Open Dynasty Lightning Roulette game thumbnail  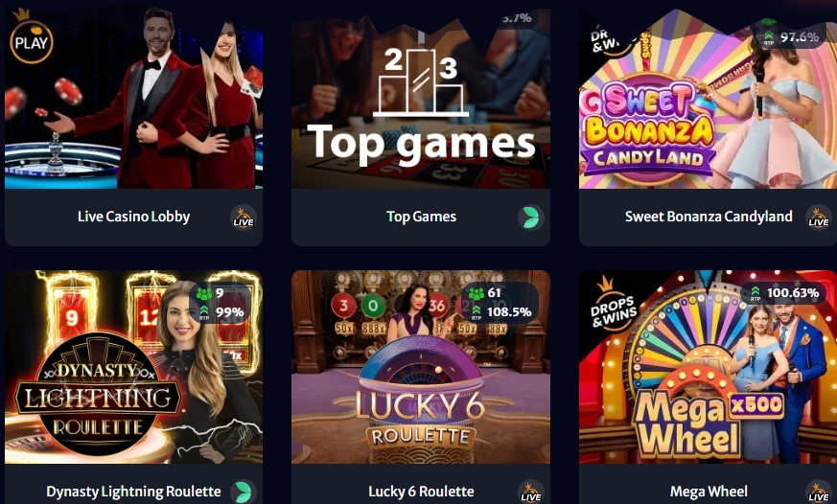click(x=133, y=367)
